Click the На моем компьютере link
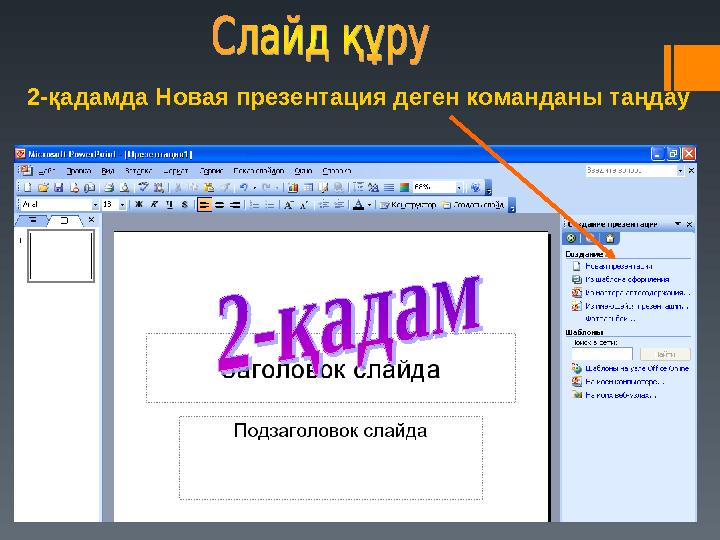The width and height of the screenshot is (720, 540). point(624,382)
